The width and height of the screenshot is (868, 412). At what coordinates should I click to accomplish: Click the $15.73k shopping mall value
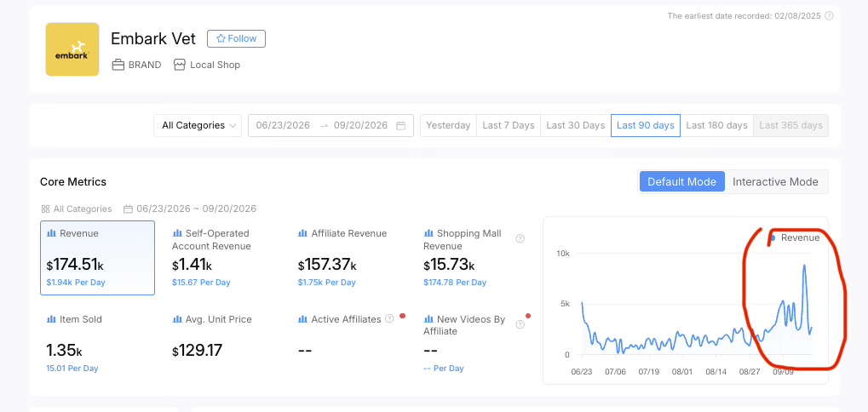pyautogui.click(x=449, y=265)
